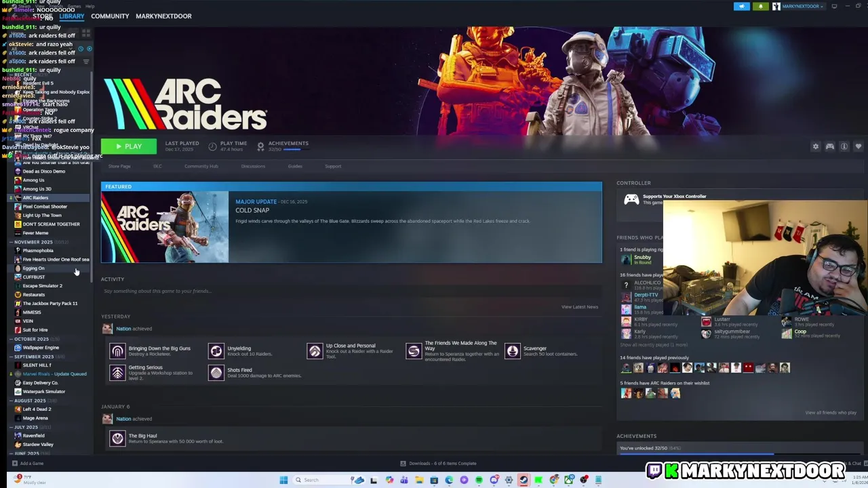Open the green notifications bell

pos(760,6)
